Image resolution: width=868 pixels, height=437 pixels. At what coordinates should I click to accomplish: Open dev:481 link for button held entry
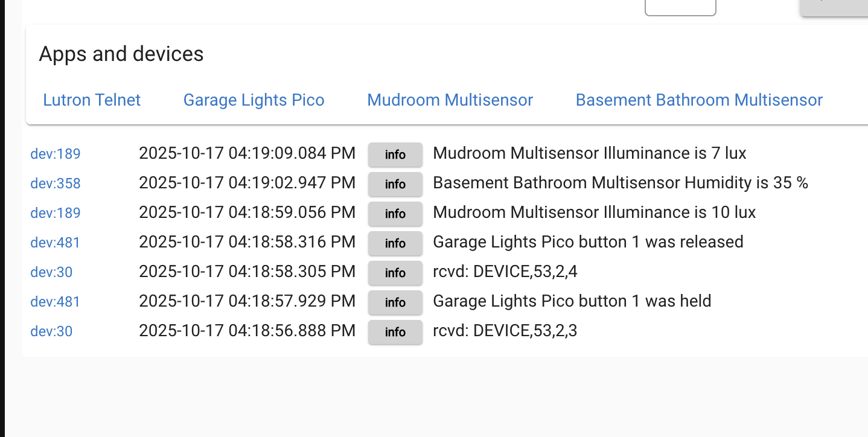tap(56, 302)
